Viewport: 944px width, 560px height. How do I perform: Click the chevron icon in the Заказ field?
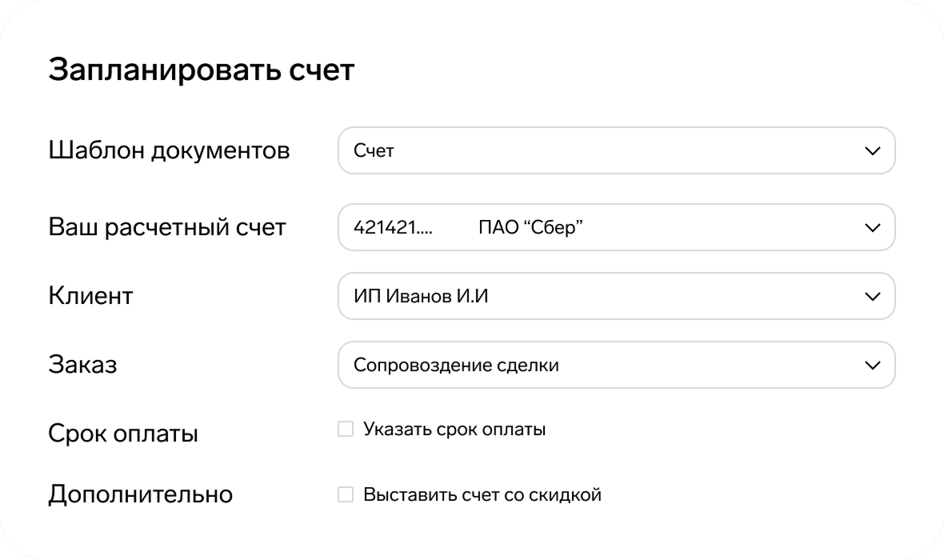872,365
